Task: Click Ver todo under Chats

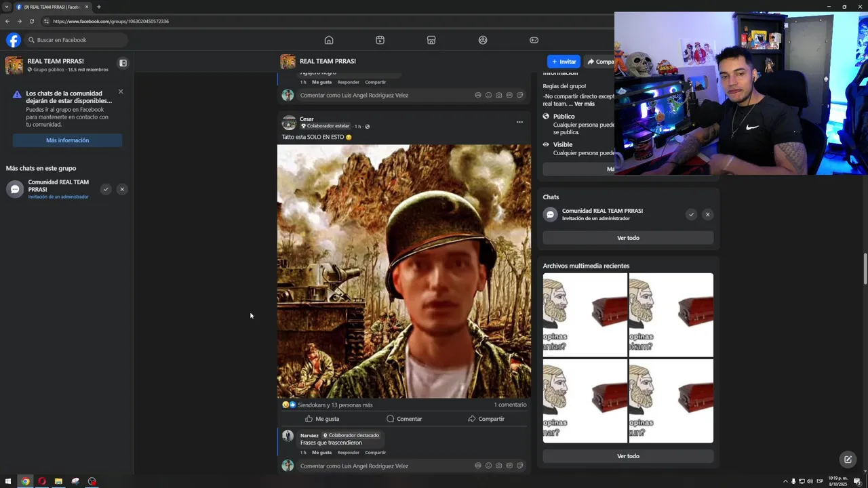Action: point(628,238)
